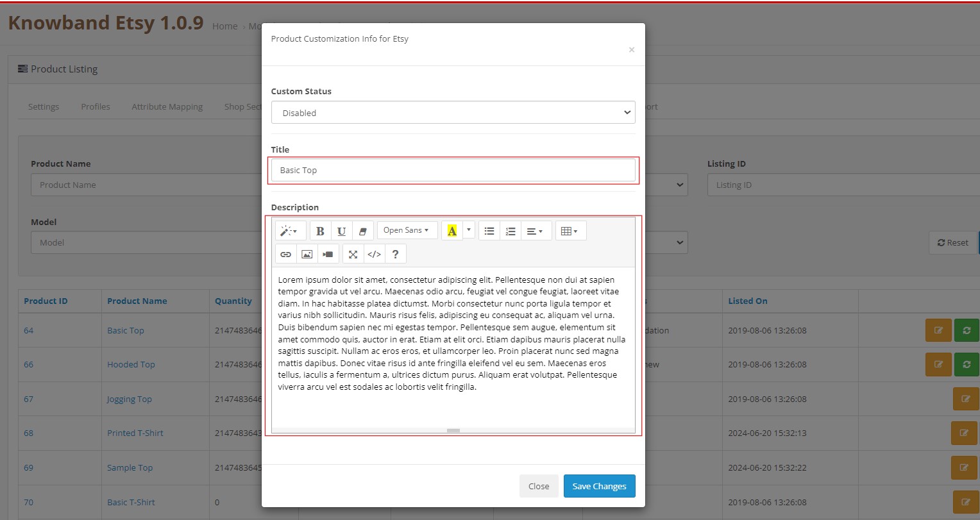The image size is (980, 520).
Task: Click edit icon for product 64 row
Action: point(938,330)
